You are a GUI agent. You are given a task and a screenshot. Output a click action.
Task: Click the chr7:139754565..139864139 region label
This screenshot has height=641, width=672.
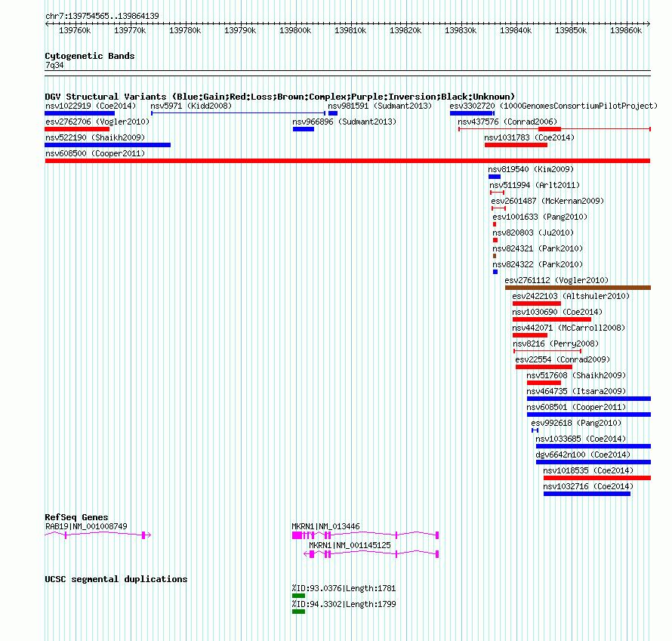pos(102,17)
